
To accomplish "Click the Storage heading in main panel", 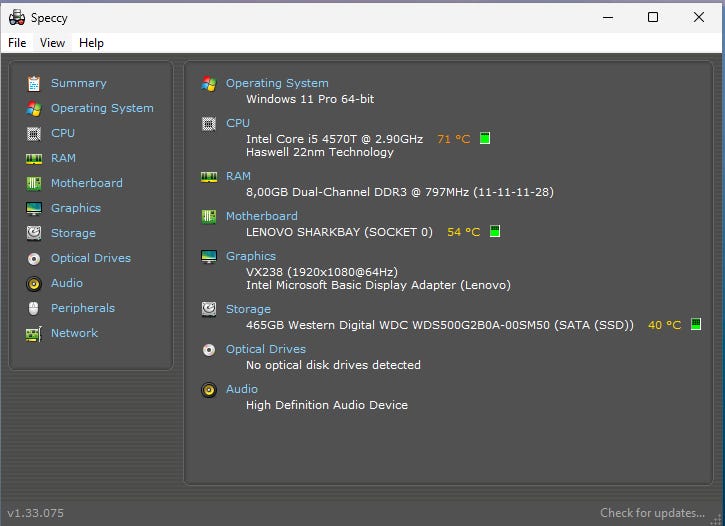I will tap(248, 309).
